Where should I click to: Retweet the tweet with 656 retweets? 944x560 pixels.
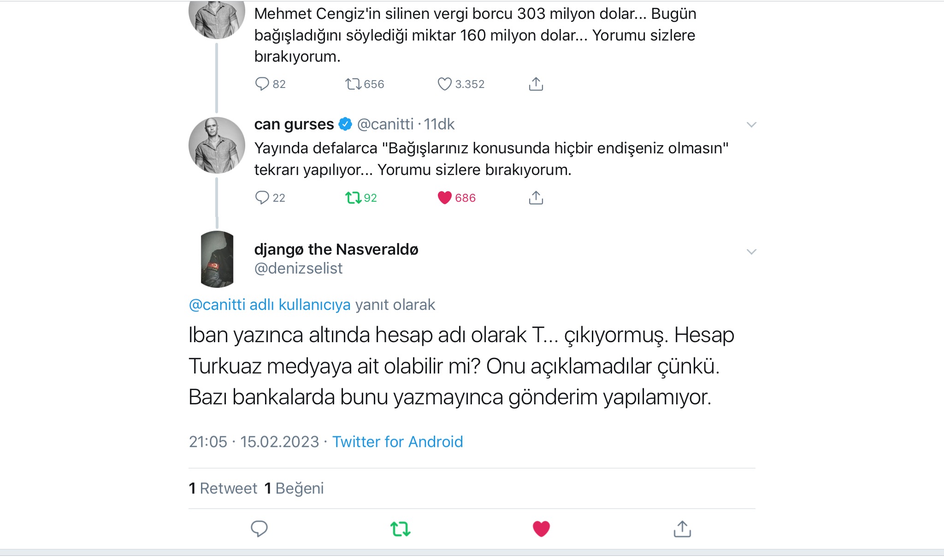click(354, 84)
